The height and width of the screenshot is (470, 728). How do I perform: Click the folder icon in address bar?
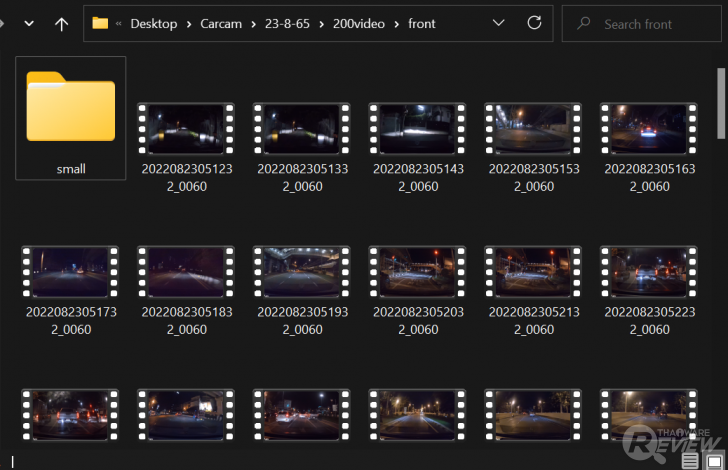tap(100, 23)
